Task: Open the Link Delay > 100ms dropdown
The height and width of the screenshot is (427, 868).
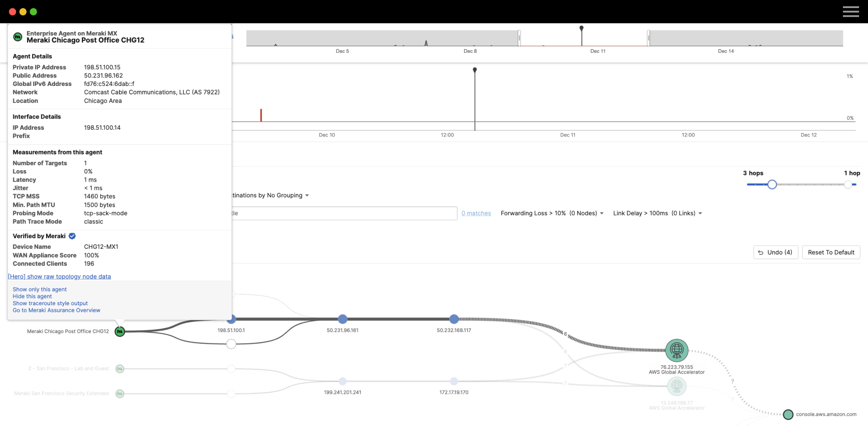Action: click(700, 213)
